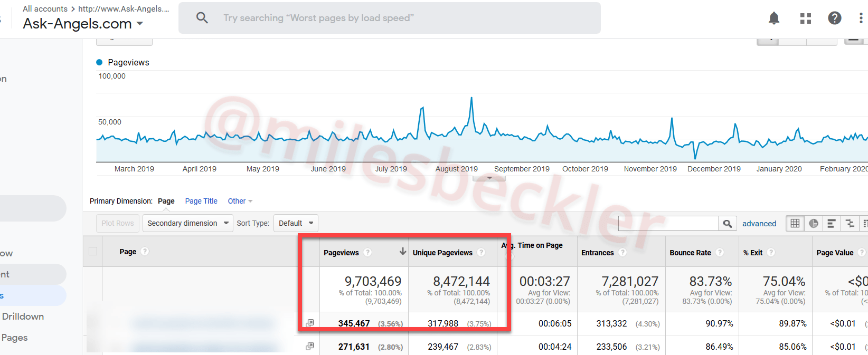This screenshot has height=355, width=868.
Task: Click the total pageviews value 9,703,469
Action: click(373, 281)
